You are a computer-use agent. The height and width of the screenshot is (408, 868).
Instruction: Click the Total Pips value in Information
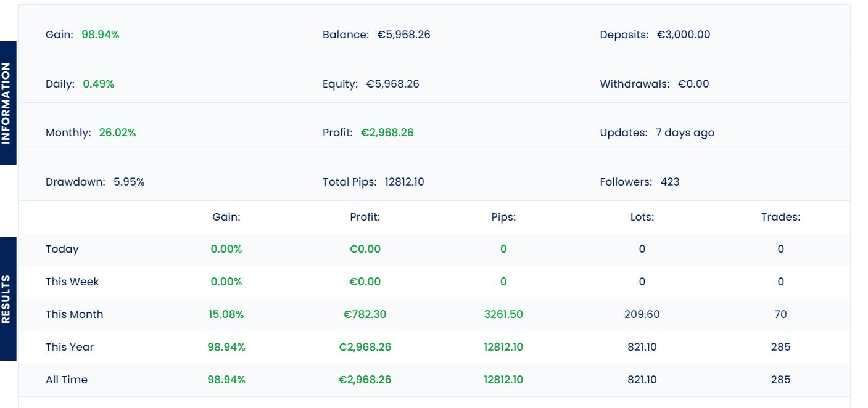point(405,182)
